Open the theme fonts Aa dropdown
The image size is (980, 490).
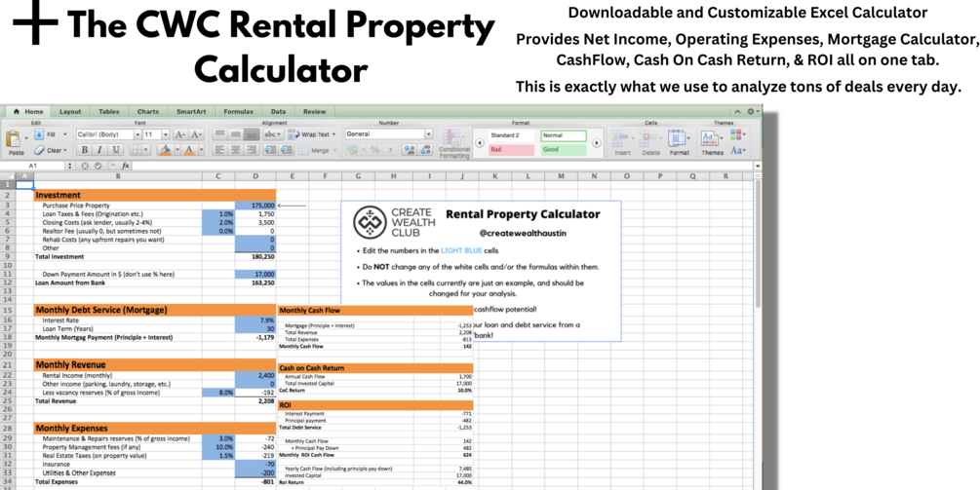[x=737, y=150]
